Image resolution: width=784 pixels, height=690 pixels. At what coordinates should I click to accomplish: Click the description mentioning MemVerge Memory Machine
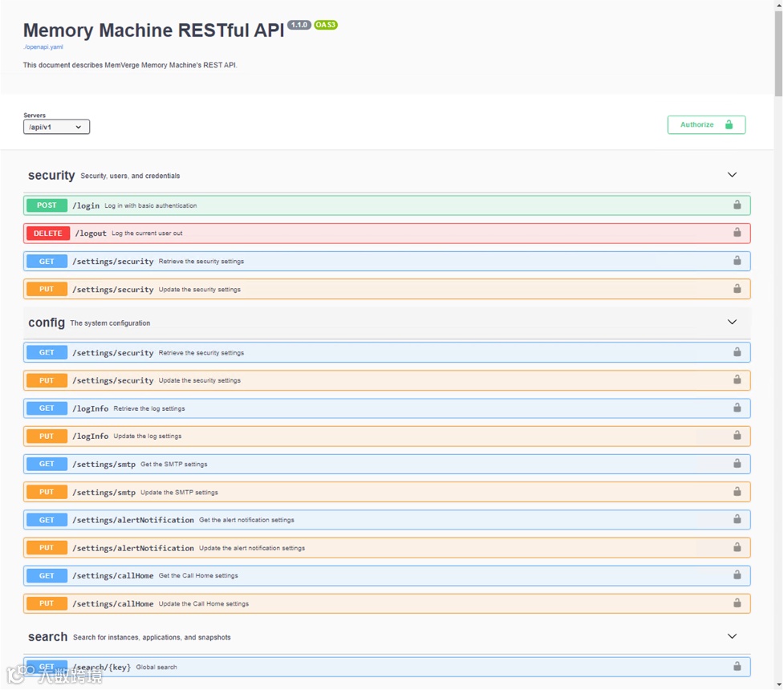coord(130,65)
